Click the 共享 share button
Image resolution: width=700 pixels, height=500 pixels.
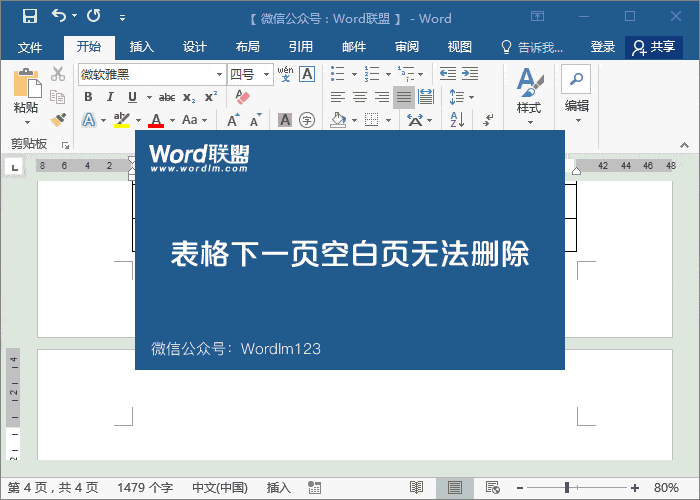pyautogui.click(x=654, y=47)
